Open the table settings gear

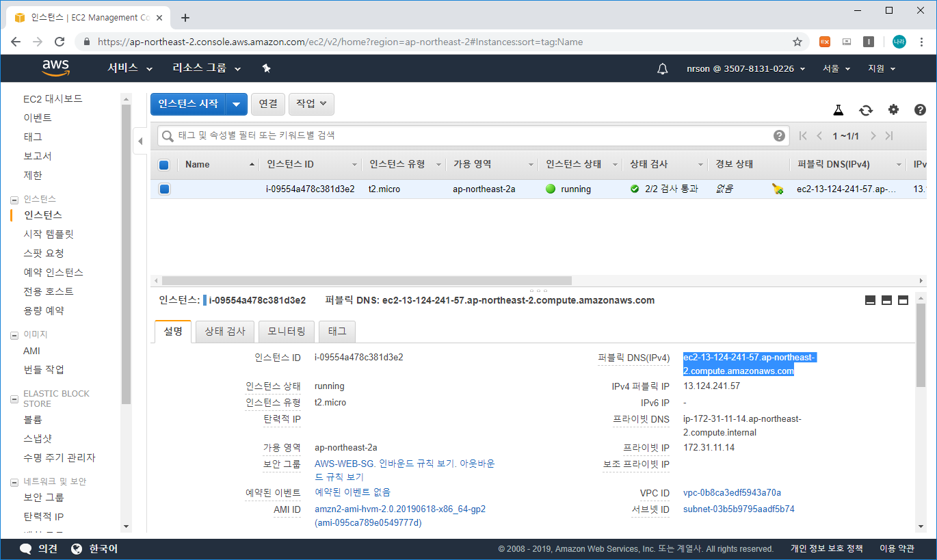[x=893, y=109]
